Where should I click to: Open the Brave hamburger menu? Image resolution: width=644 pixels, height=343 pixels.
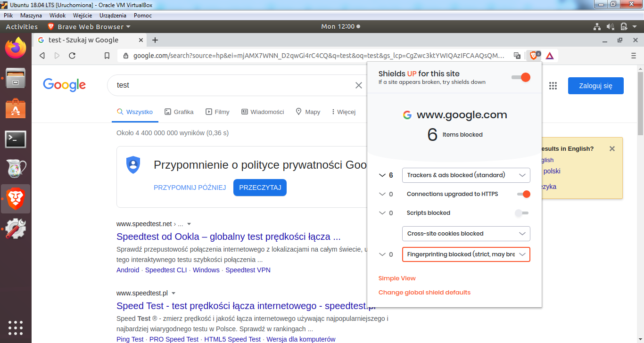click(634, 56)
